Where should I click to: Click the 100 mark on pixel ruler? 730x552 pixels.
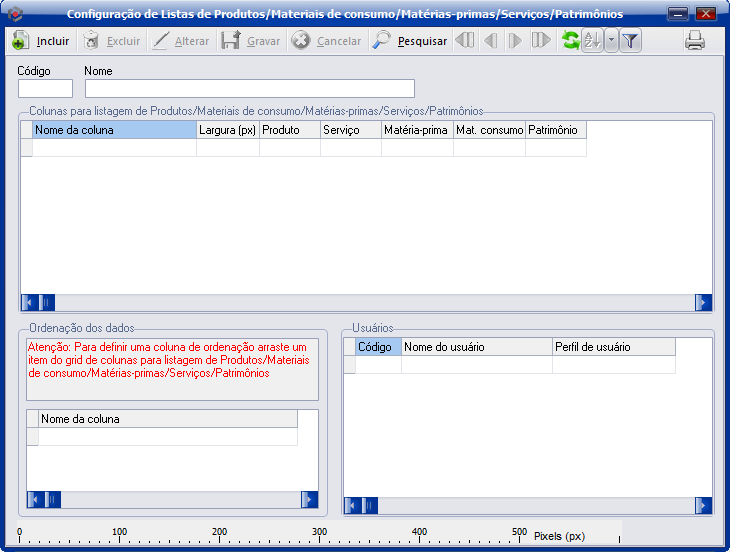(x=120, y=532)
